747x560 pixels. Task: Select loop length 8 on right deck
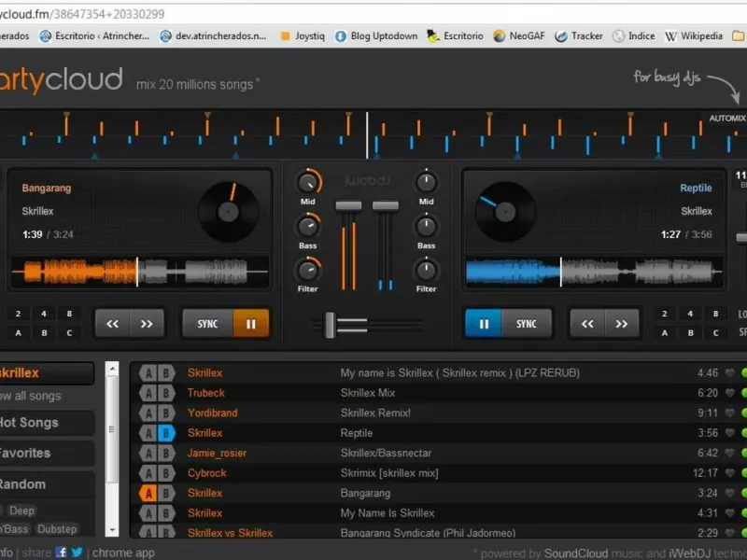tap(715, 314)
